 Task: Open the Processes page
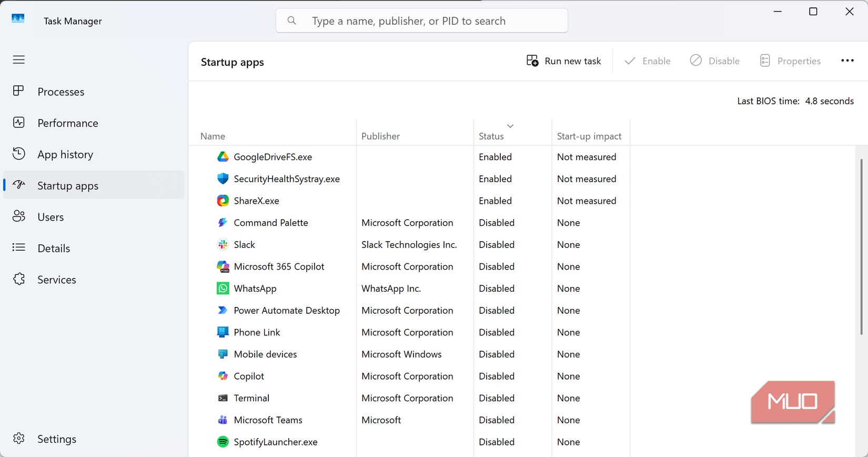click(x=94, y=92)
